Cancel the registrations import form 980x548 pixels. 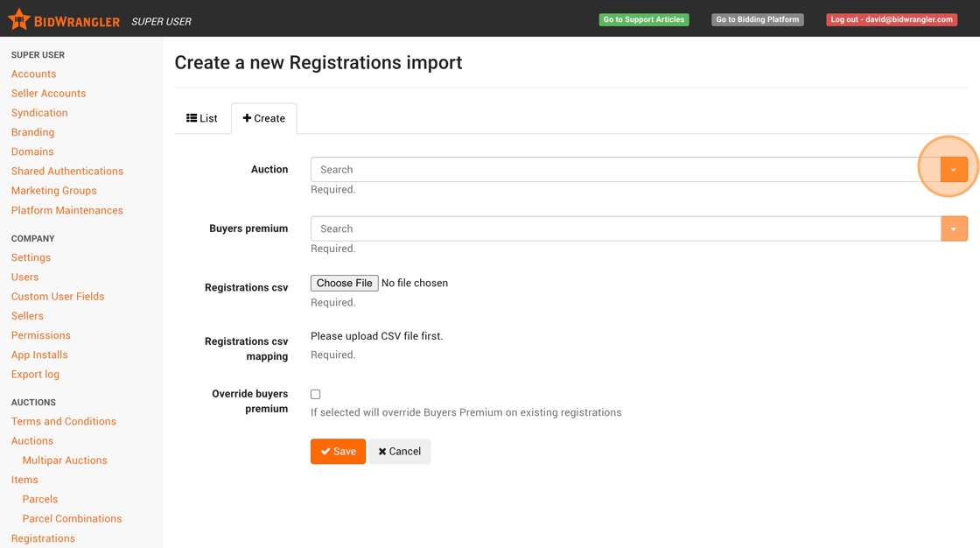tap(399, 452)
